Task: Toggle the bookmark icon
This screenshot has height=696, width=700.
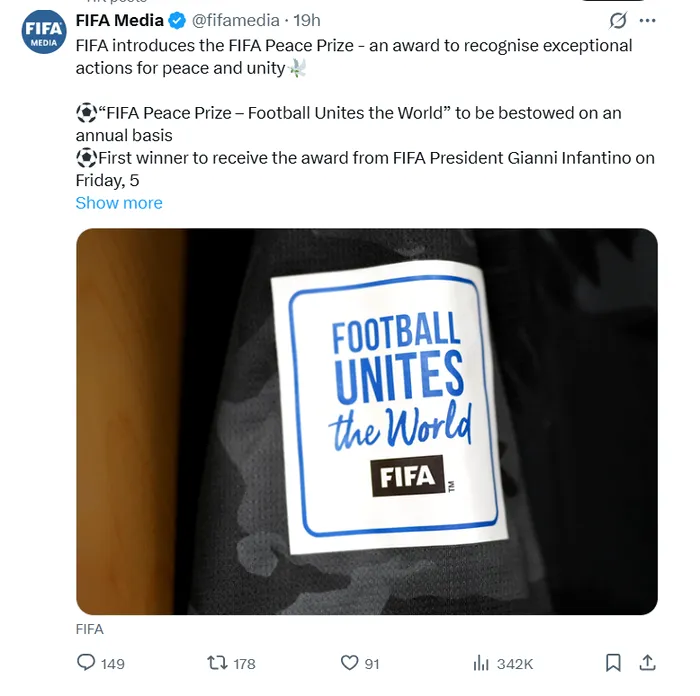Action: click(x=613, y=663)
